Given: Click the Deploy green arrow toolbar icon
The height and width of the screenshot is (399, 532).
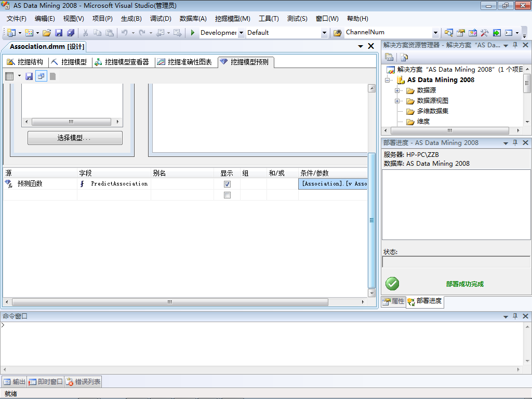Looking at the screenshot, I should coord(497,33).
